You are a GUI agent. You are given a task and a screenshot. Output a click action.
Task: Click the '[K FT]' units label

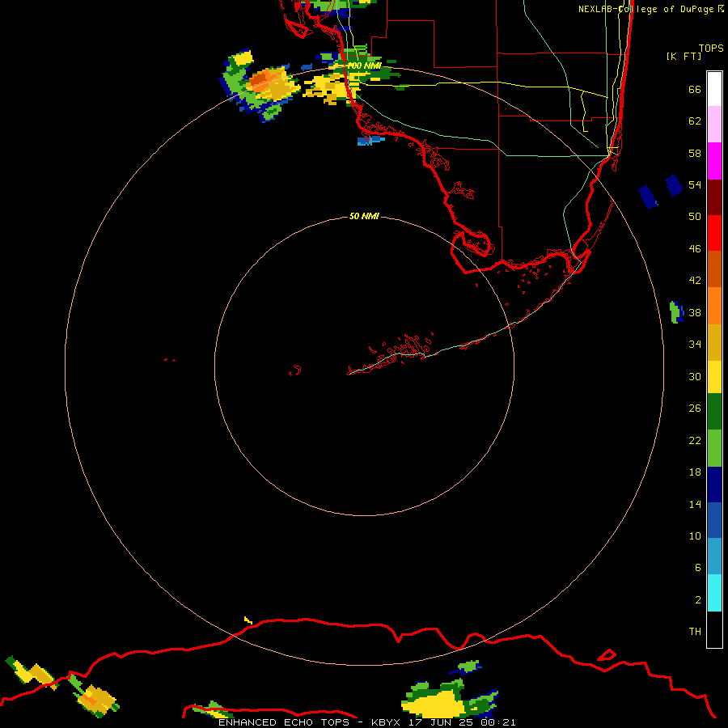pyautogui.click(x=684, y=56)
